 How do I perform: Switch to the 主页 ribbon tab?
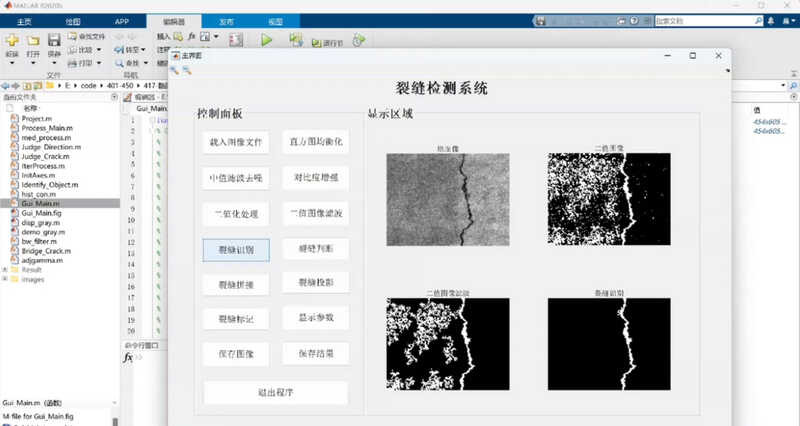pyautogui.click(x=24, y=20)
